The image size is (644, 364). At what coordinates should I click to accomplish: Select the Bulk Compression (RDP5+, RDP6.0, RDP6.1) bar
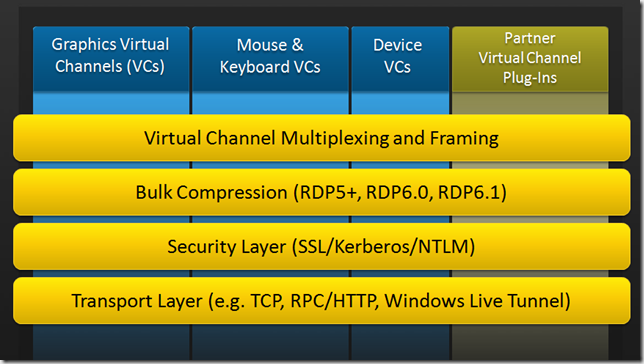click(x=322, y=192)
